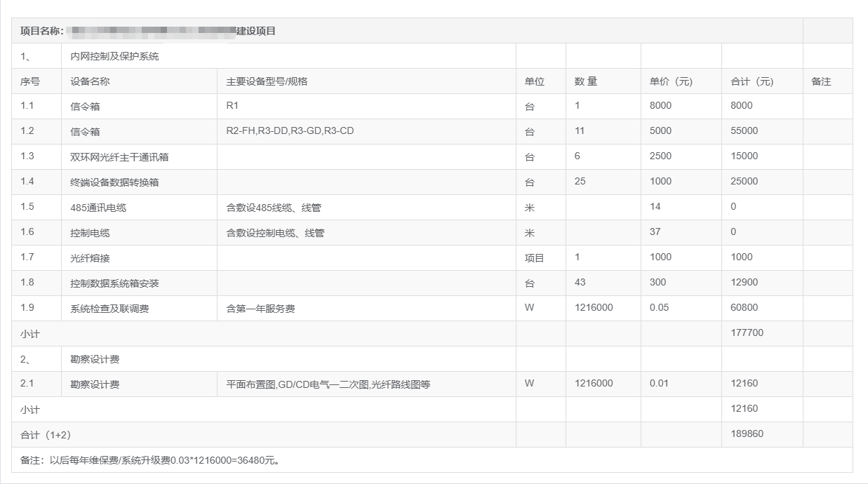Click the 单价（元） column header
This screenshot has width=868, height=484.
671,81
